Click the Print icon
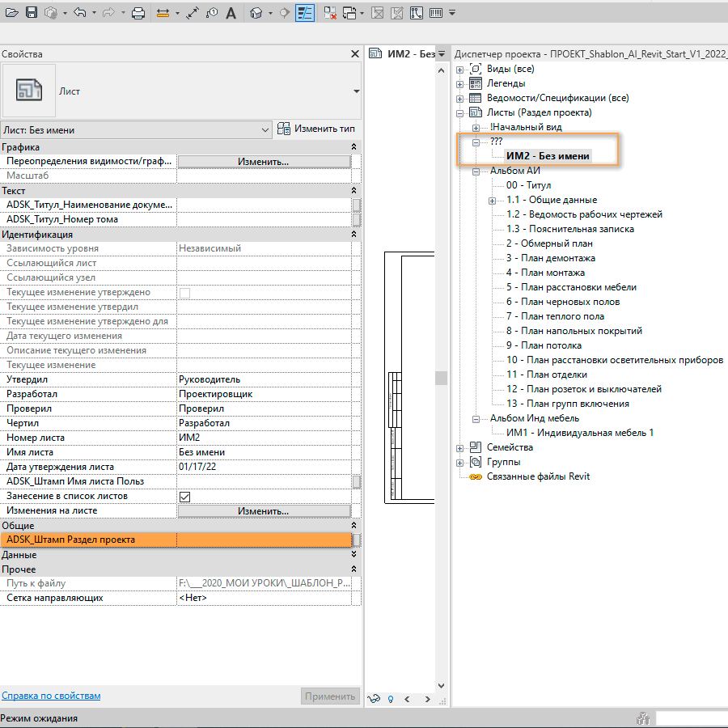 pos(138,13)
